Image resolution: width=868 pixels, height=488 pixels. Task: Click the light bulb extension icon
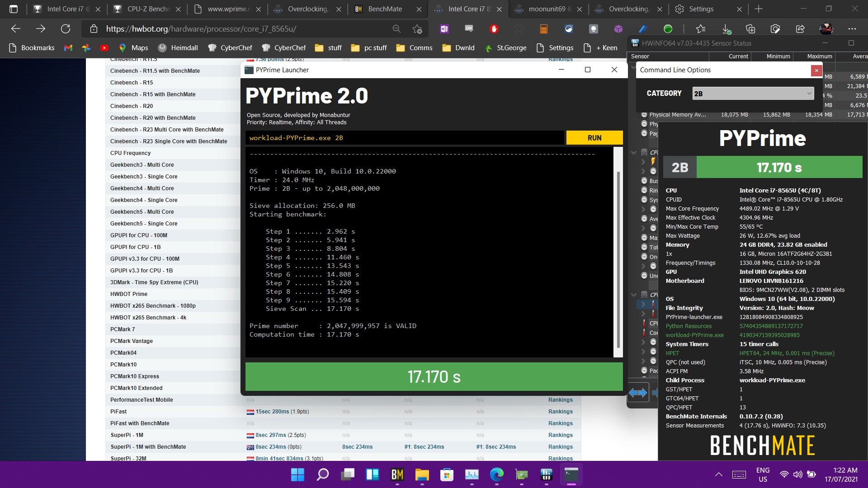pyautogui.click(x=594, y=29)
